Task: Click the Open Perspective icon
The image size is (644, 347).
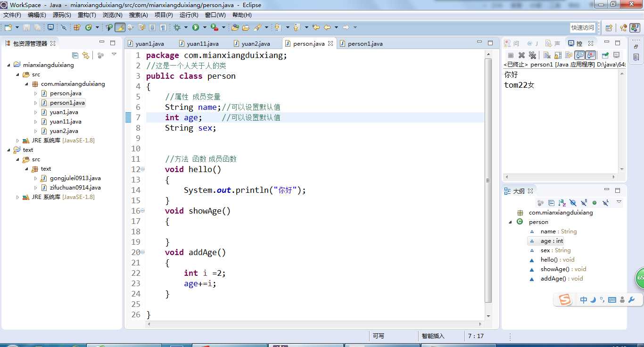Action: click(x=609, y=28)
